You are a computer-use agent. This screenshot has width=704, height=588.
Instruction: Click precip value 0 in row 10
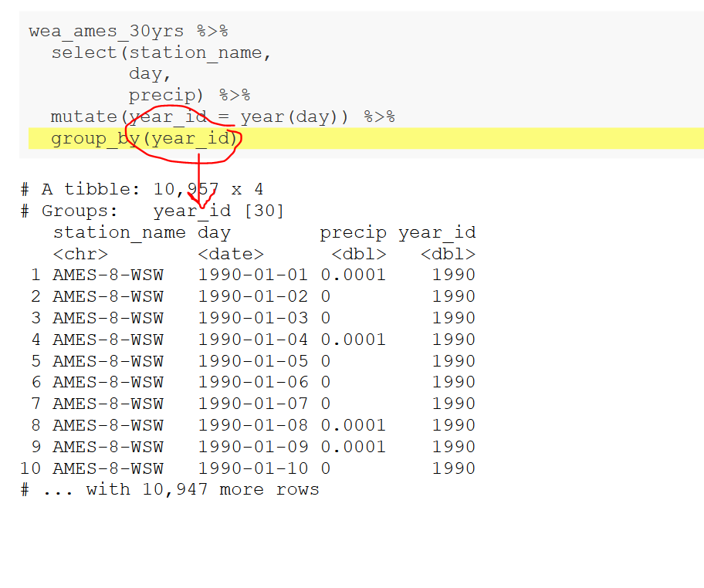click(326, 468)
